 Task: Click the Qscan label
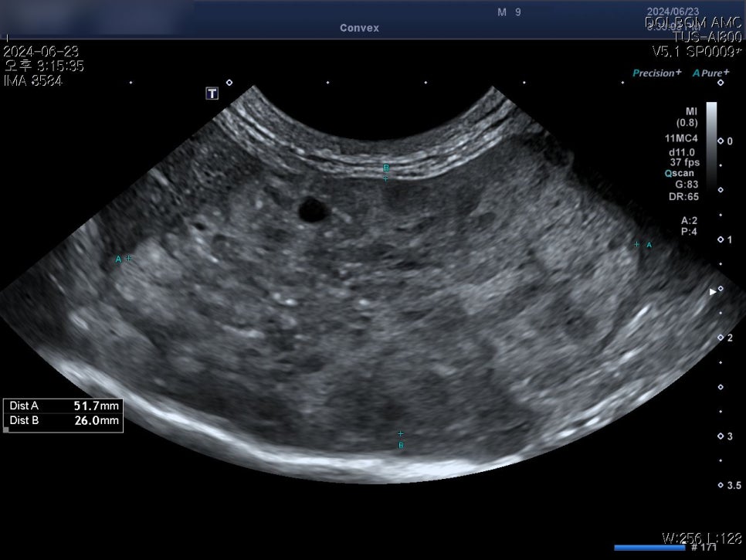[x=679, y=173]
